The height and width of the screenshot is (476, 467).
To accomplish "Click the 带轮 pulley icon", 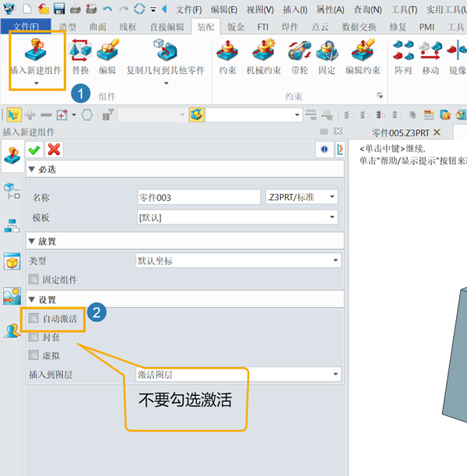I will pos(300,50).
